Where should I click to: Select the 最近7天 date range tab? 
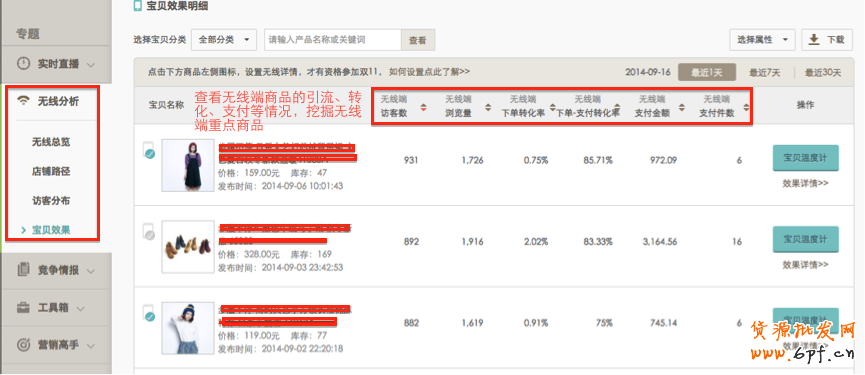coord(765,72)
